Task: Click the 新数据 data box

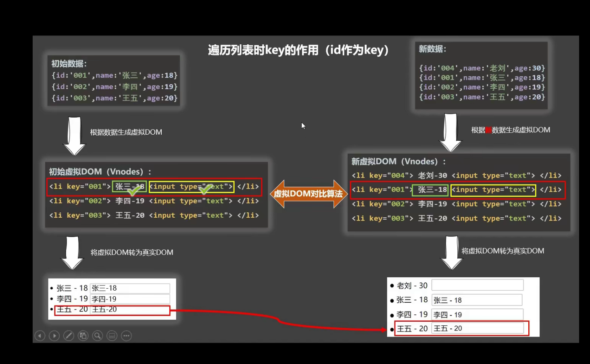Action: 481,76
